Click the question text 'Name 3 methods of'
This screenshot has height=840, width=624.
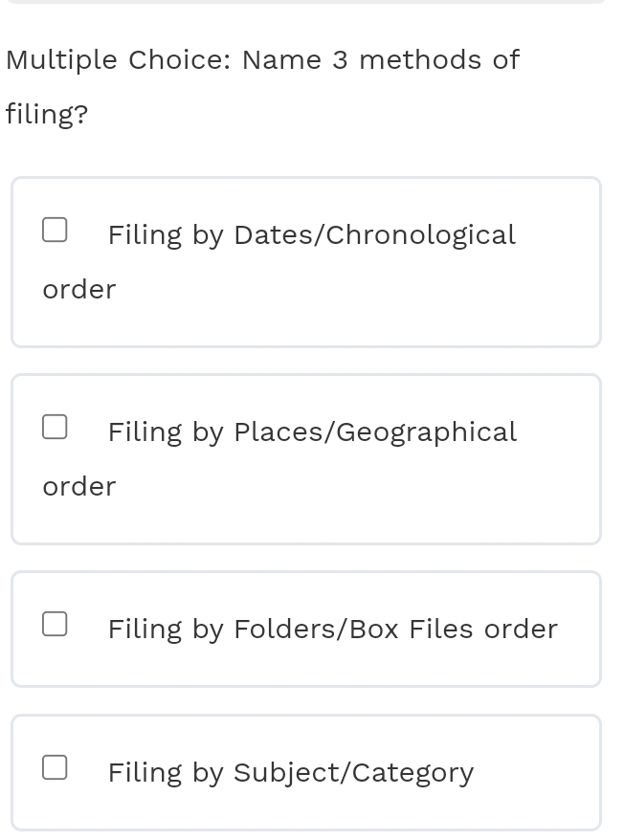(x=380, y=60)
